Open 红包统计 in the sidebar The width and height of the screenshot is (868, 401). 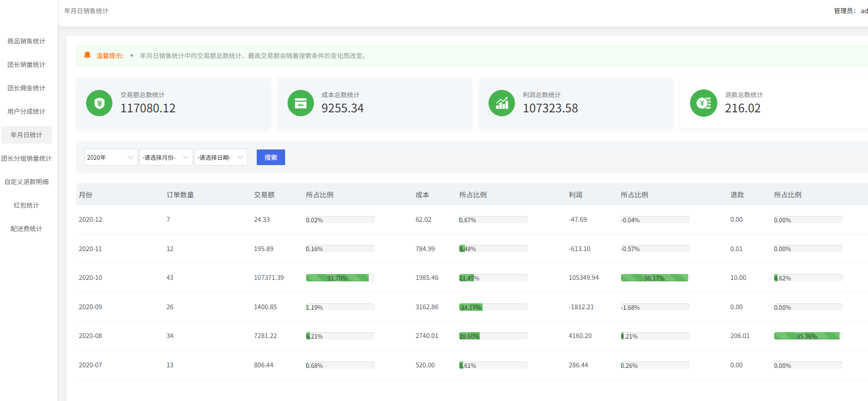(x=26, y=205)
